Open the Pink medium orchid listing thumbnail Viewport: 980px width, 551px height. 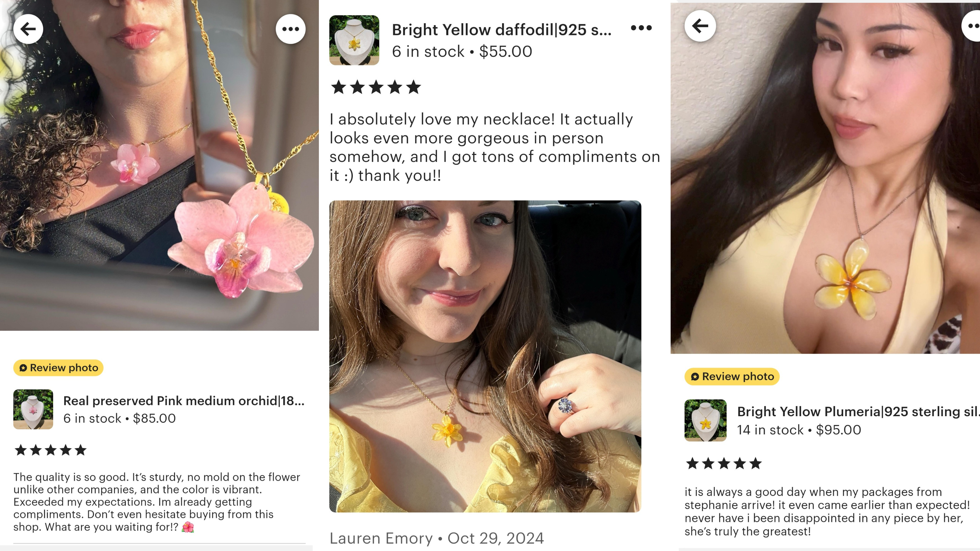pyautogui.click(x=33, y=409)
